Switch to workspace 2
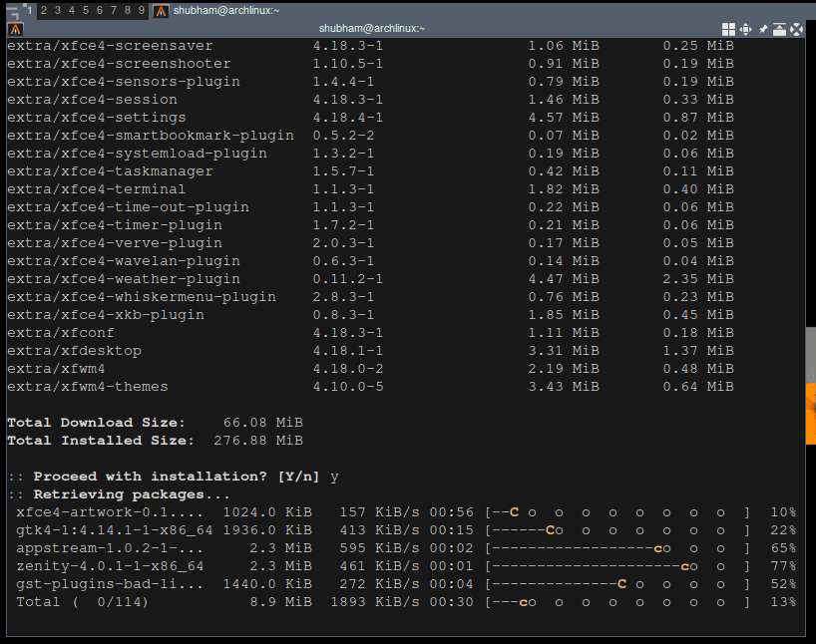 44,10
